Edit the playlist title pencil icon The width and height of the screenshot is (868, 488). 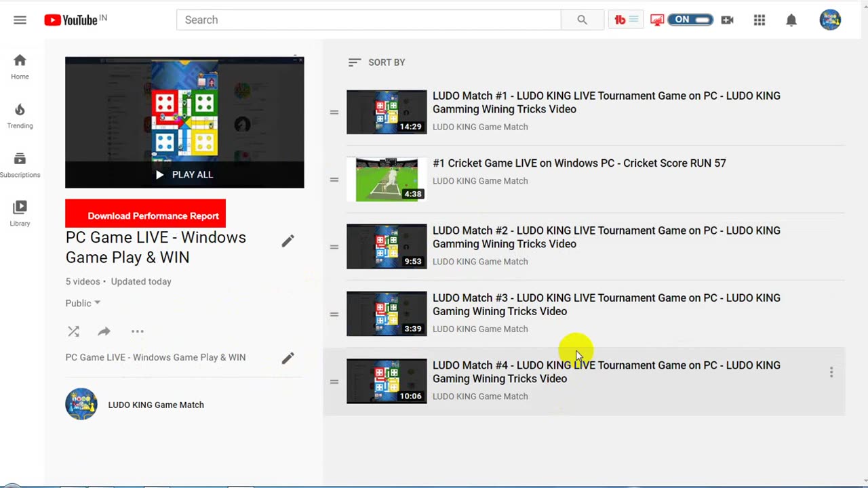[x=288, y=241]
